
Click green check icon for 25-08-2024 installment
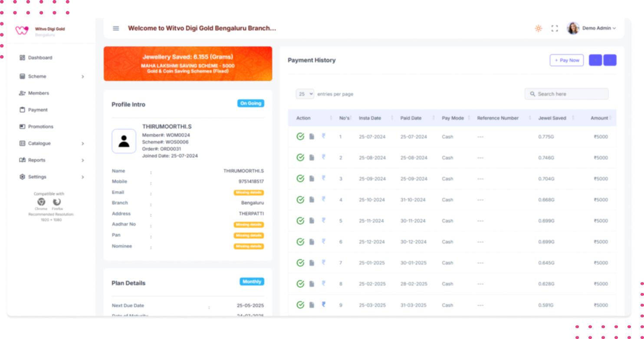300,158
